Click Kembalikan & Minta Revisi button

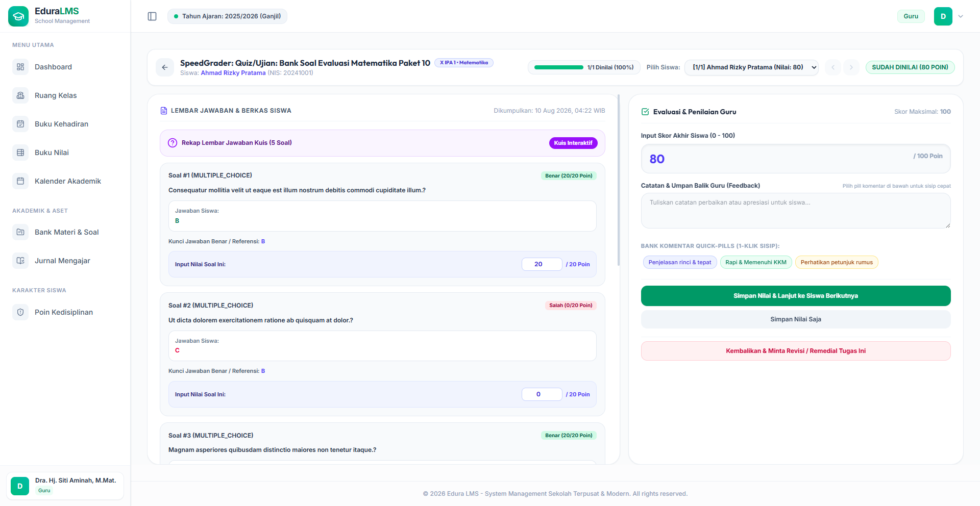click(x=796, y=351)
